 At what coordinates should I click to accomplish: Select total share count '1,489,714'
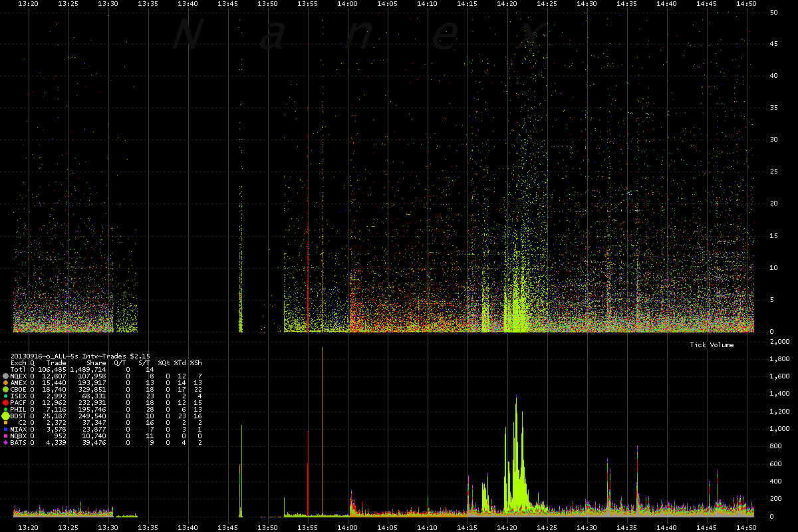click(88, 370)
